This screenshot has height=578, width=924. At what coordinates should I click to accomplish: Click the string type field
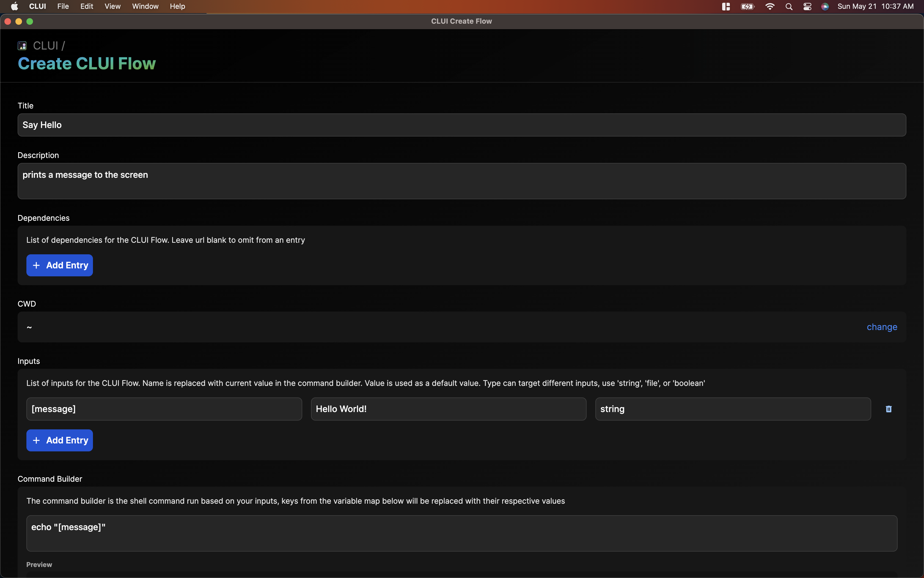(733, 409)
